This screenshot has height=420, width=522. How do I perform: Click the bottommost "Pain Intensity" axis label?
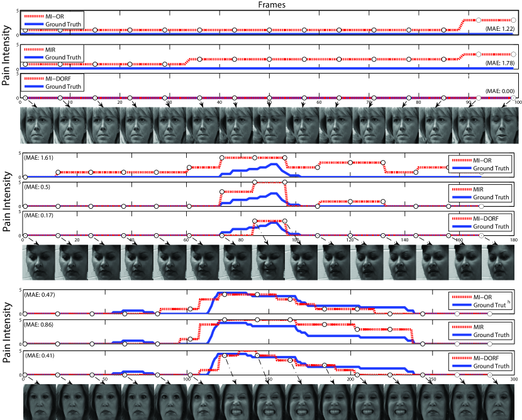[6, 333]
